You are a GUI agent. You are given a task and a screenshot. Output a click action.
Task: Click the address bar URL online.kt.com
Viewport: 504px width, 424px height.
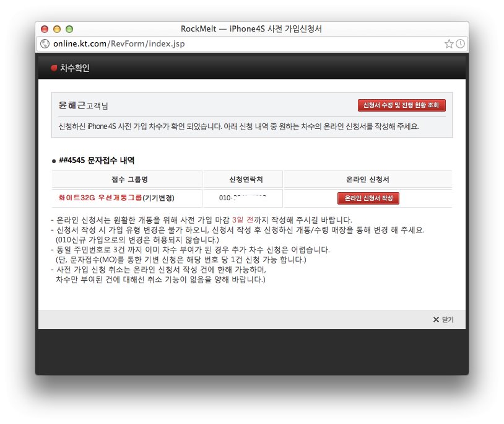(119, 44)
